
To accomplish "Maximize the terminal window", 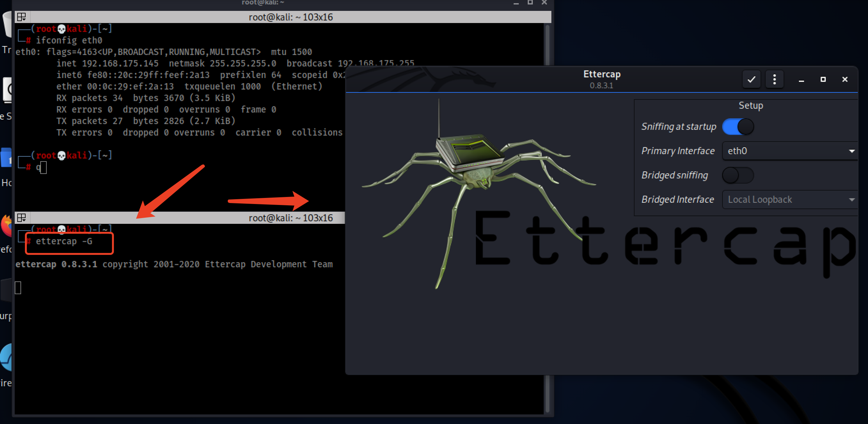I will tap(530, 2).
